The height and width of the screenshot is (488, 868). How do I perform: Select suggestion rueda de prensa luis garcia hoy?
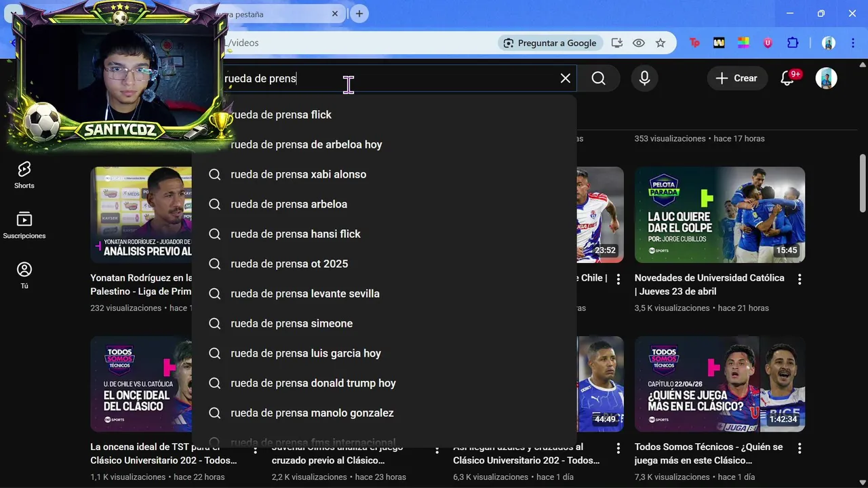(x=384, y=353)
